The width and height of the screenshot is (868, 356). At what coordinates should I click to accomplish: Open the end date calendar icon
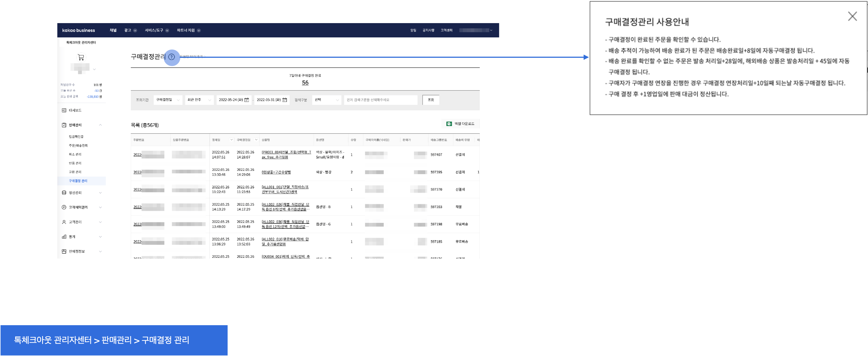pyautogui.click(x=285, y=100)
